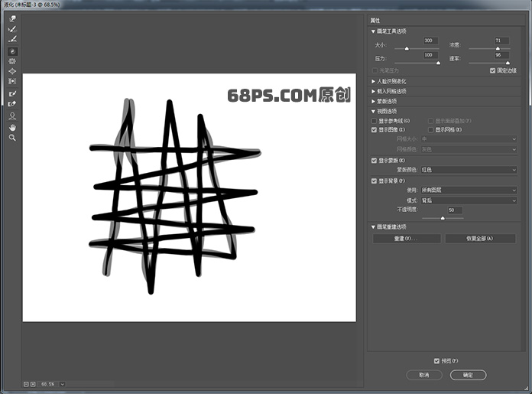
Task: Select the Reconstruct tool
Action: [12, 29]
